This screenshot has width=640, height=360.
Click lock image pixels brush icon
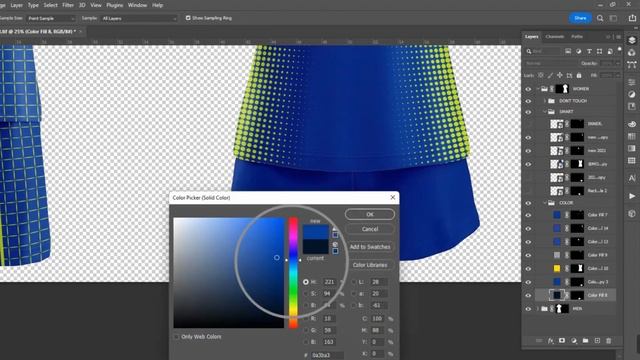550,76
